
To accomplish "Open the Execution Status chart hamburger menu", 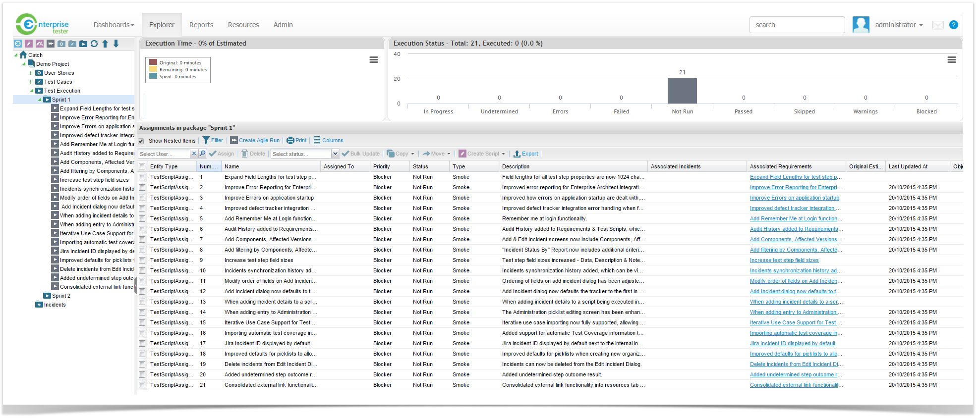I will point(951,60).
